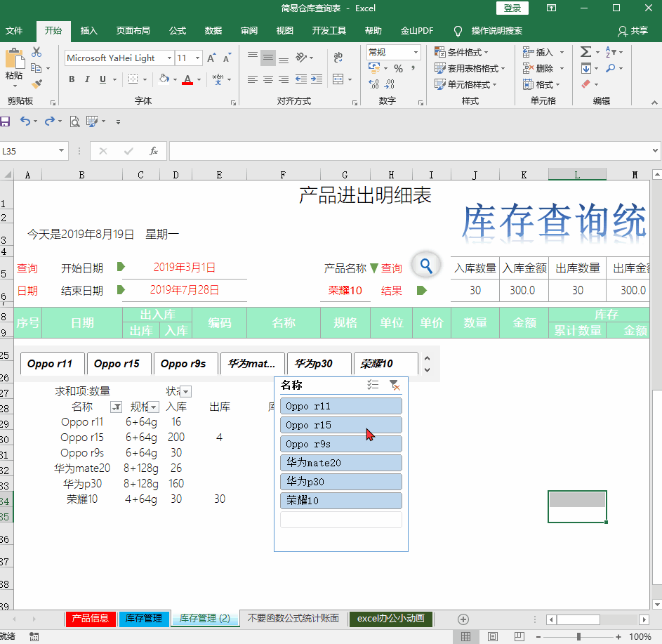Toggle multi-select in the 名称 slicer
Image resolution: width=662 pixels, height=644 pixels.
pos(373,385)
